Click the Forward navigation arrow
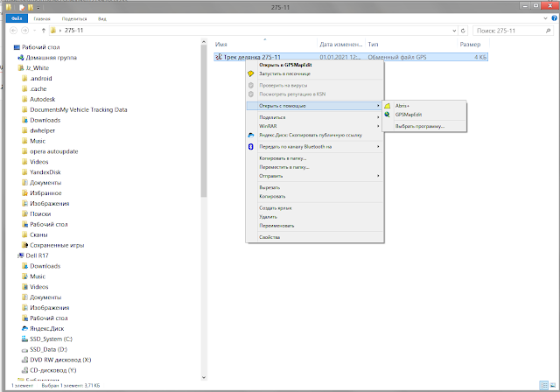Screen dimensions: 560x392 [25, 31]
